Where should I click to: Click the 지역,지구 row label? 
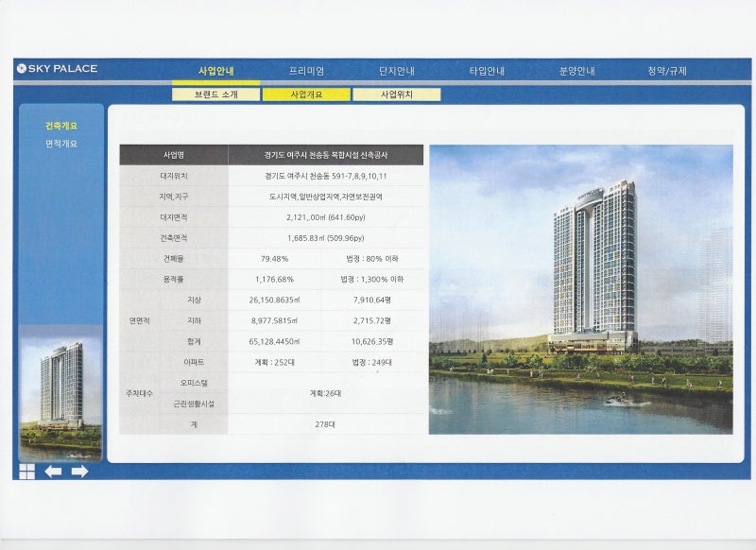coord(174,197)
